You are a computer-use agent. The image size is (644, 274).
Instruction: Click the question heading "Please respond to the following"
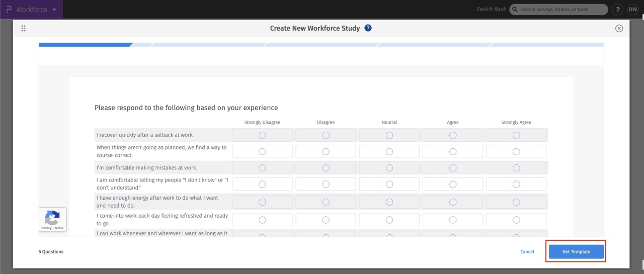pos(186,108)
